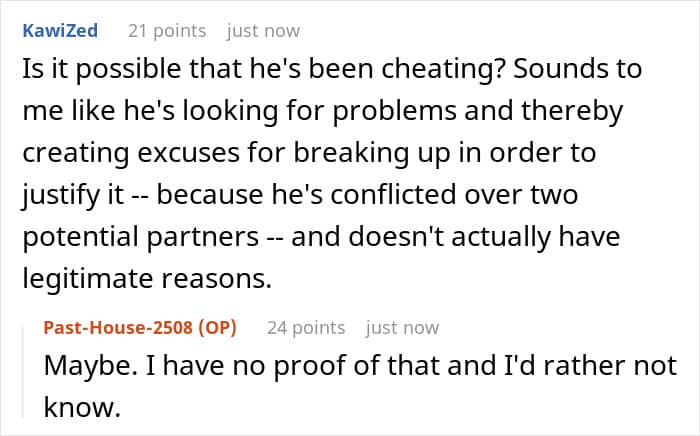The image size is (700, 436).
Task: Click the 21 points score
Action: pyautogui.click(x=167, y=31)
